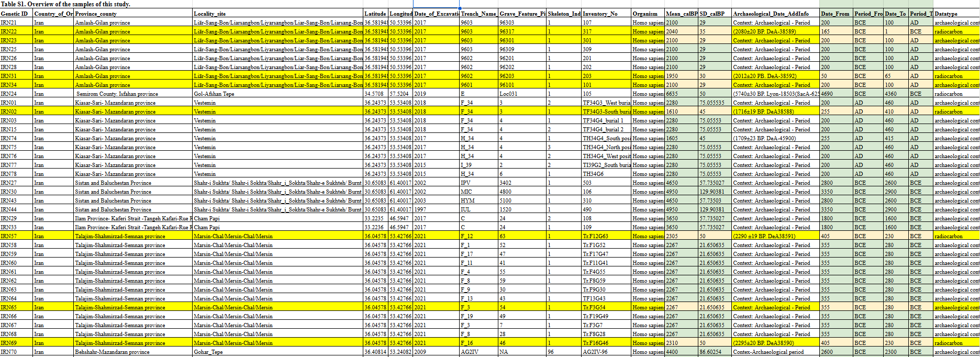Screen dimensions: 980x357
Task: Select the IRN21 genetic ID cell
Action: pos(16,23)
